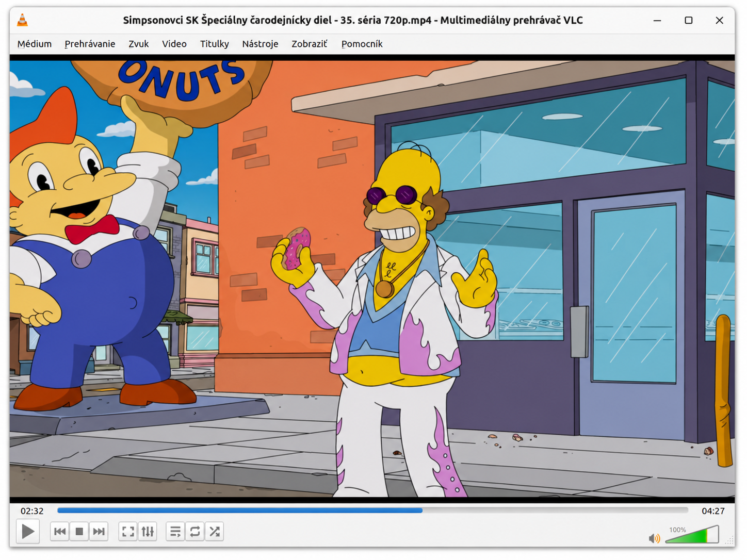Open the Pomocník menu
This screenshot has height=560, width=747.
click(362, 44)
